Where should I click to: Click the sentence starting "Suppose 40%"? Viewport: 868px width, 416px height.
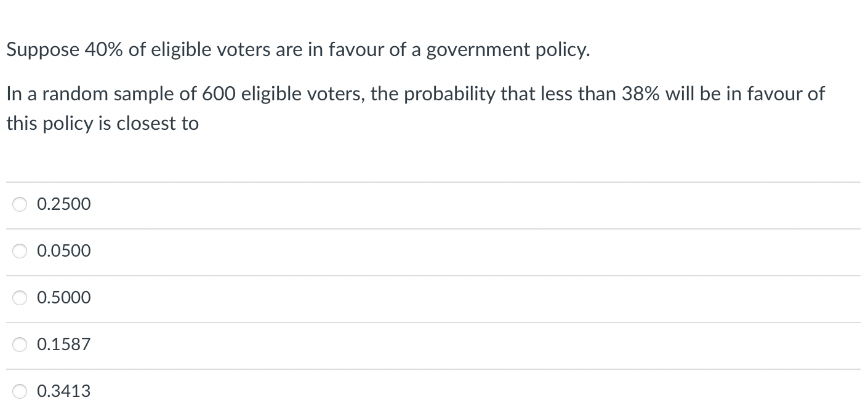298,50
